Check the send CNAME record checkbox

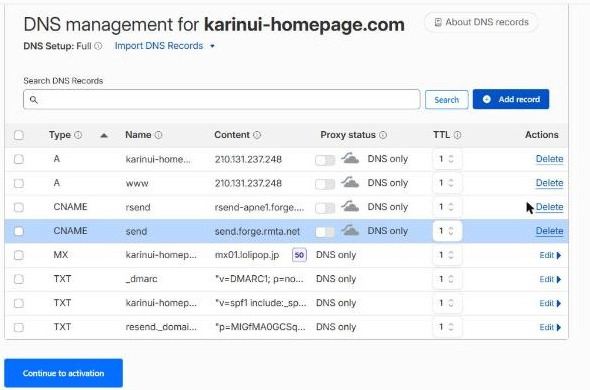[18, 231]
